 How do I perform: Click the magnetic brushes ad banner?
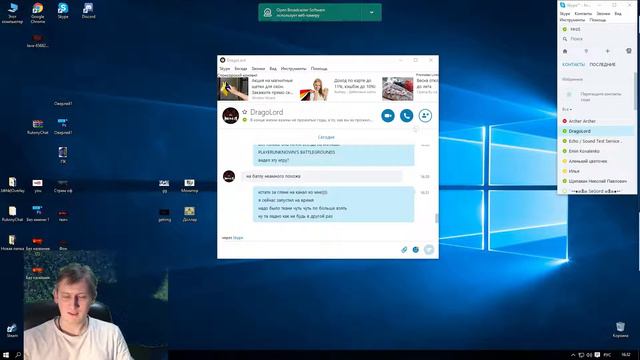(256, 89)
